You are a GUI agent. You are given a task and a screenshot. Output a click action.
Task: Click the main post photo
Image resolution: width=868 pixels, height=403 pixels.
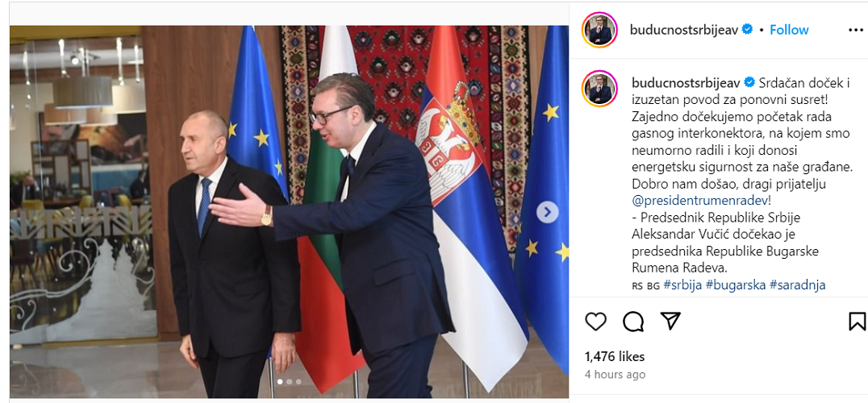tap(289, 212)
